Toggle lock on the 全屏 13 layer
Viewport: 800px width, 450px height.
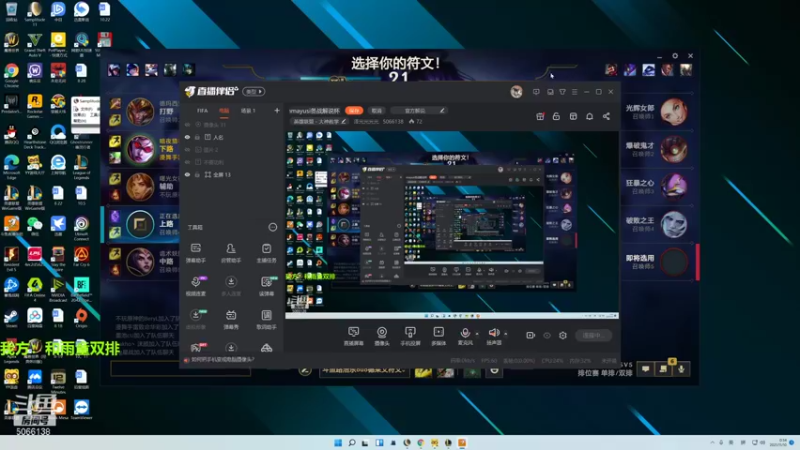(197, 174)
